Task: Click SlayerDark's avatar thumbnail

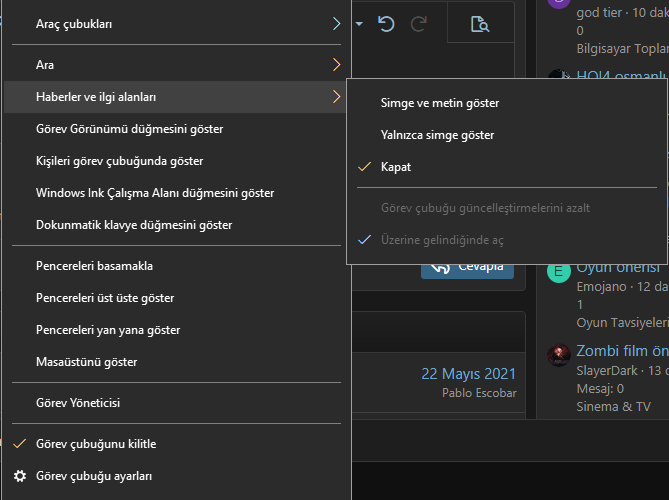Action: point(559,355)
